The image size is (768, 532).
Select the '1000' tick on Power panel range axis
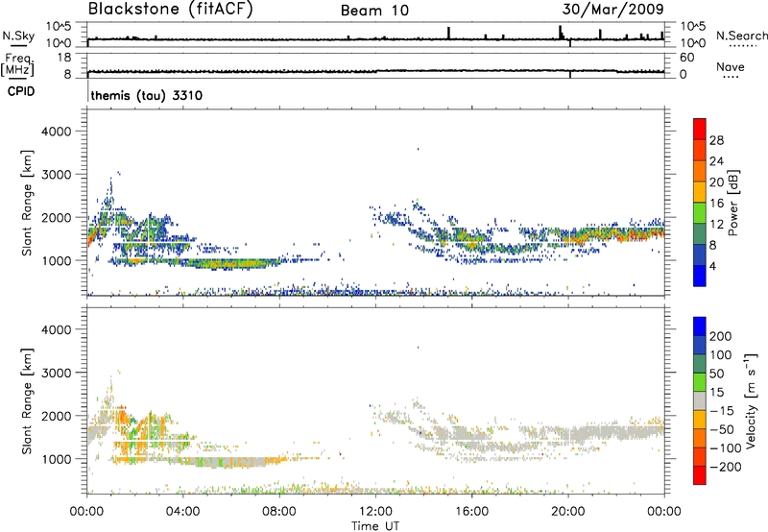(x=56, y=260)
